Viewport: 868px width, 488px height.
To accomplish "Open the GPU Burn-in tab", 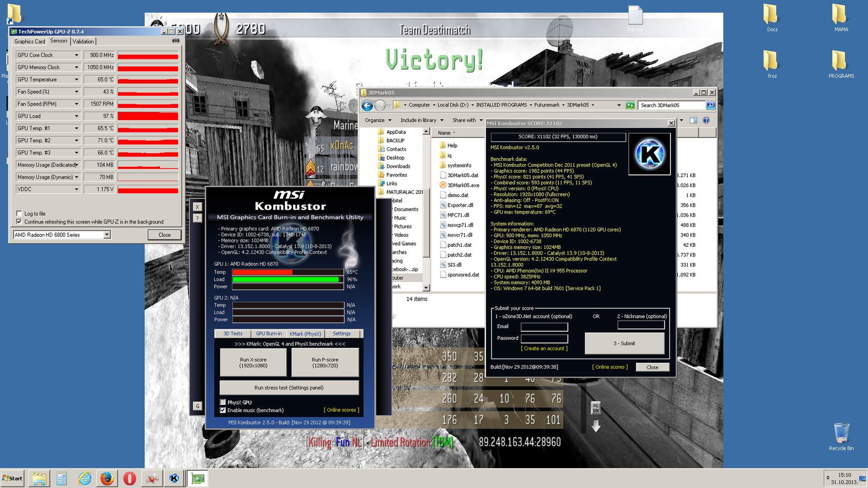I will [x=269, y=334].
